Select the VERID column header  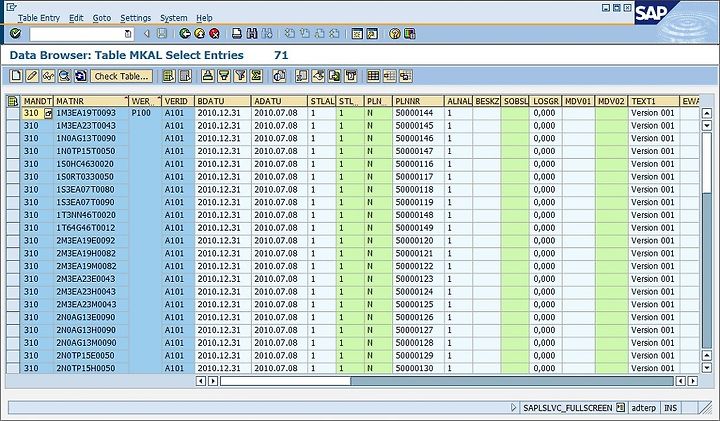178,101
